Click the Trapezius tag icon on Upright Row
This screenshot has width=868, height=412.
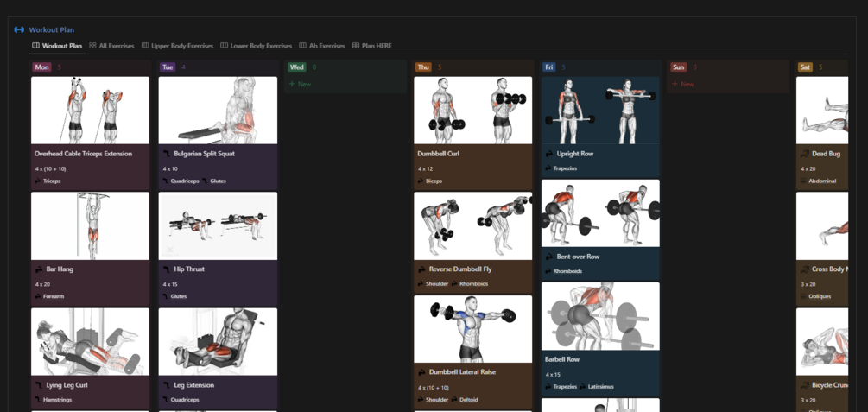click(548, 168)
